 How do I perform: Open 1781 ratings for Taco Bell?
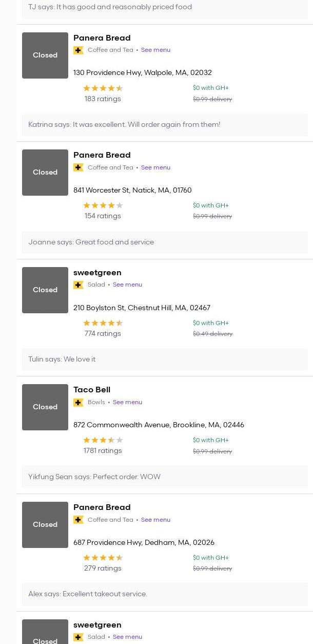pyautogui.click(x=103, y=451)
